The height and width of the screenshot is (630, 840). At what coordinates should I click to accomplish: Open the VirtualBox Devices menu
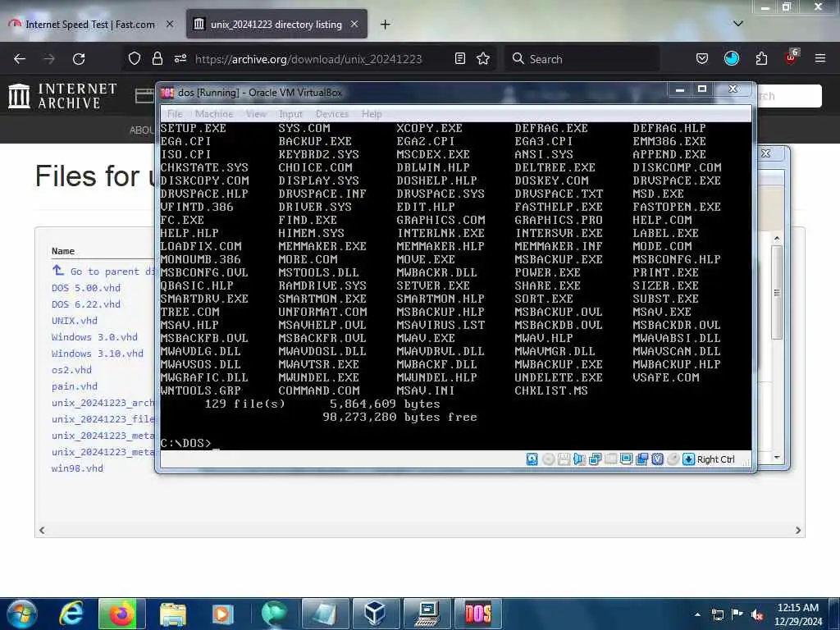click(331, 114)
